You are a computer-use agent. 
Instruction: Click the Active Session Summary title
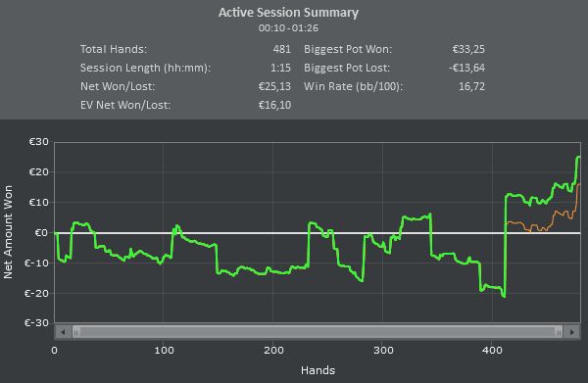(288, 13)
